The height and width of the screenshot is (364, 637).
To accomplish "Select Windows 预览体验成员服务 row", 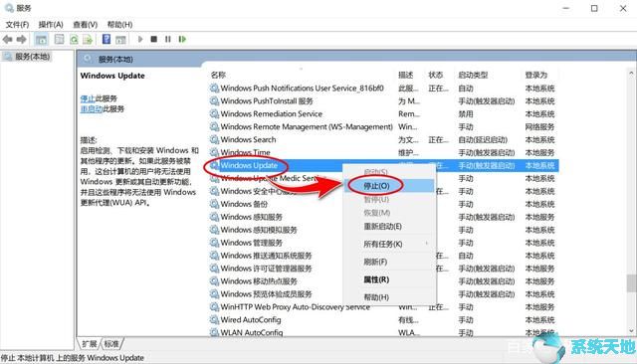I will pyautogui.click(x=384, y=294).
